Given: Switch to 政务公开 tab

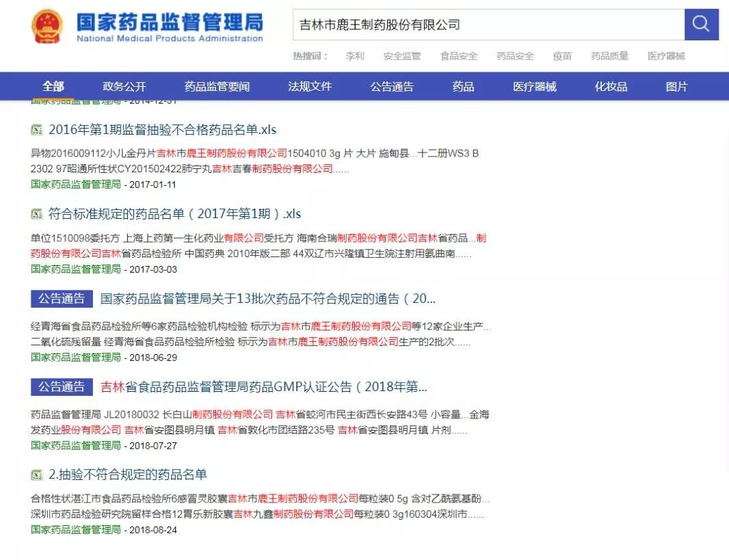Looking at the screenshot, I should pyautogui.click(x=124, y=86).
